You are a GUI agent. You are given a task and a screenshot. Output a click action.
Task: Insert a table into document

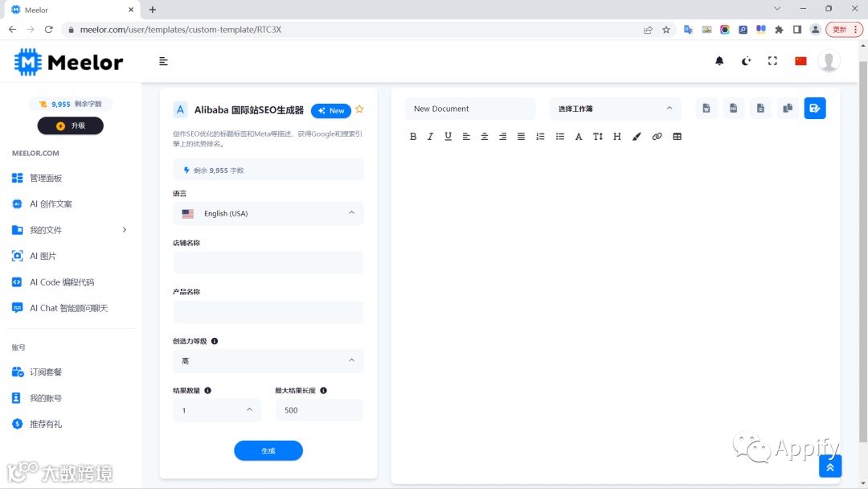(x=677, y=136)
